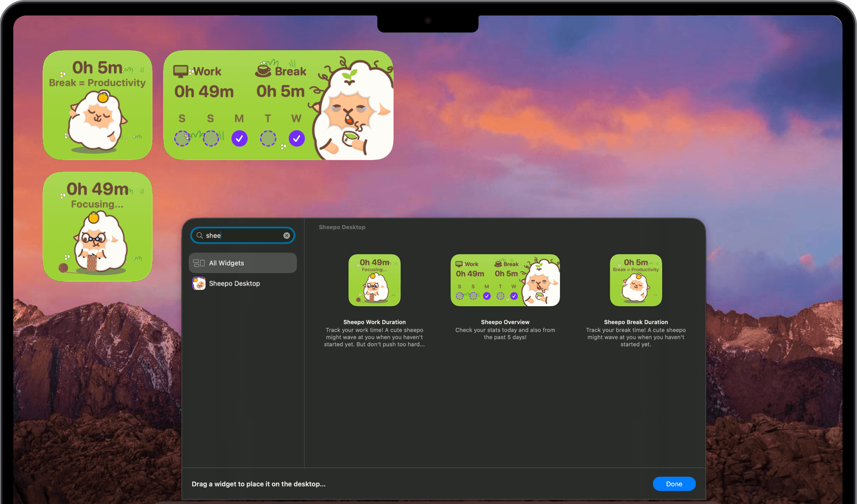Viewport: 857px width, 504px height.
Task: Click the Sheepo Desktop app icon in sidebar
Action: pyautogui.click(x=199, y=283)
